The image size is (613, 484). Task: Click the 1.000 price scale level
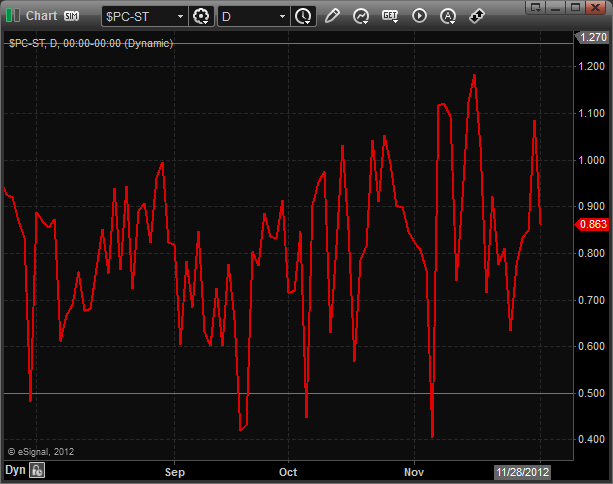(x=592, y=160)
